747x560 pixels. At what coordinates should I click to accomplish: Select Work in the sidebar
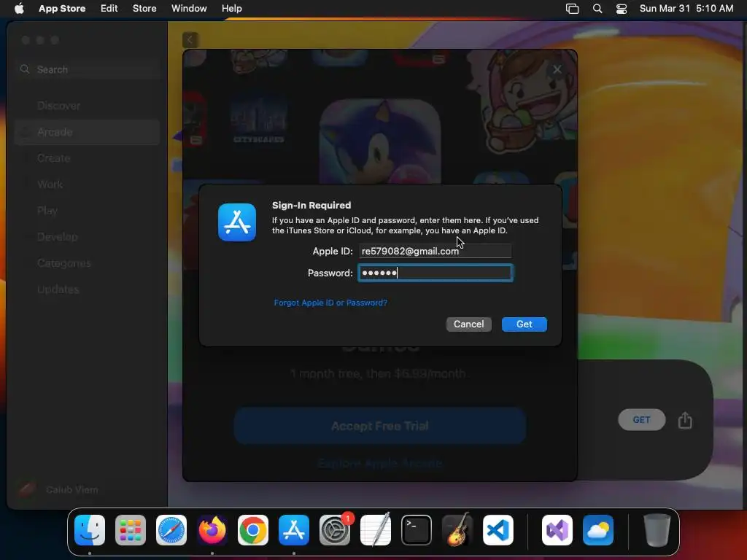(88, 184)
